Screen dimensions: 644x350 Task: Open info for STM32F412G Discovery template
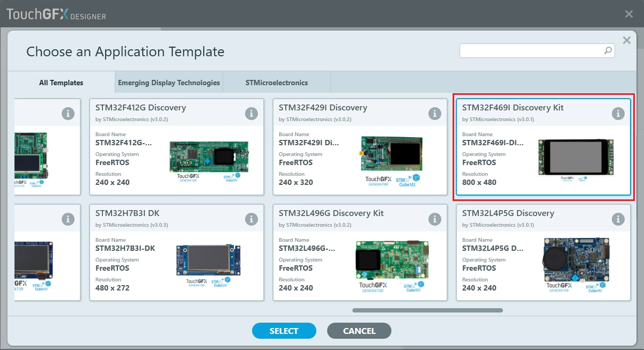[251, 114]
